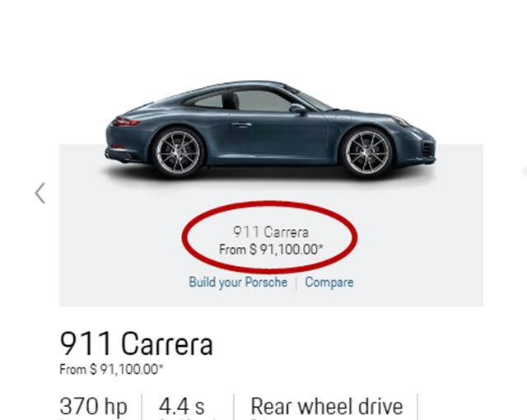Image resolution: width=527 pixels, height=420 pixels.
Task: Click the car's side mirror
Action: pyautogui.click(x=298, y=109)
